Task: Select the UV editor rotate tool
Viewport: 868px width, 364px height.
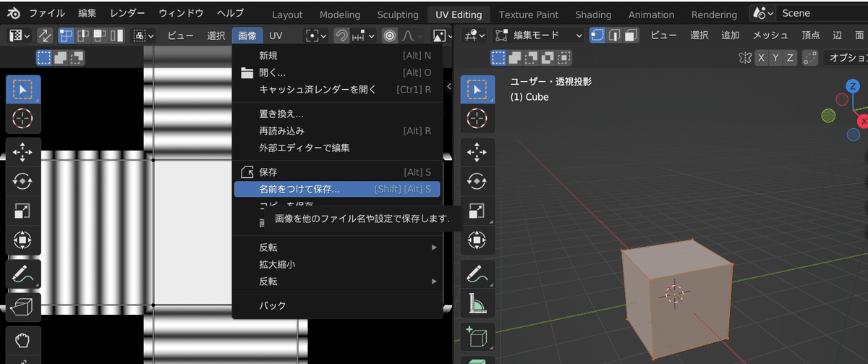Action: coord(23,182)
